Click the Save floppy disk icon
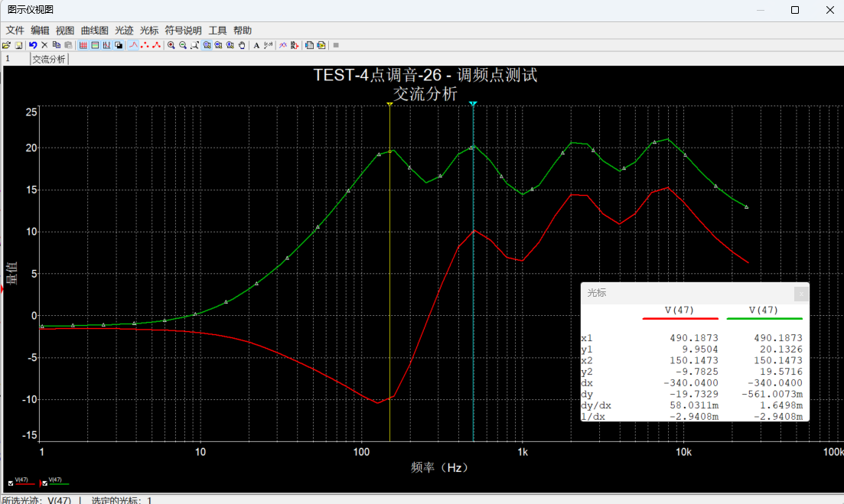The height and width of the screenshot is (504, 844). tap(18, 45)
